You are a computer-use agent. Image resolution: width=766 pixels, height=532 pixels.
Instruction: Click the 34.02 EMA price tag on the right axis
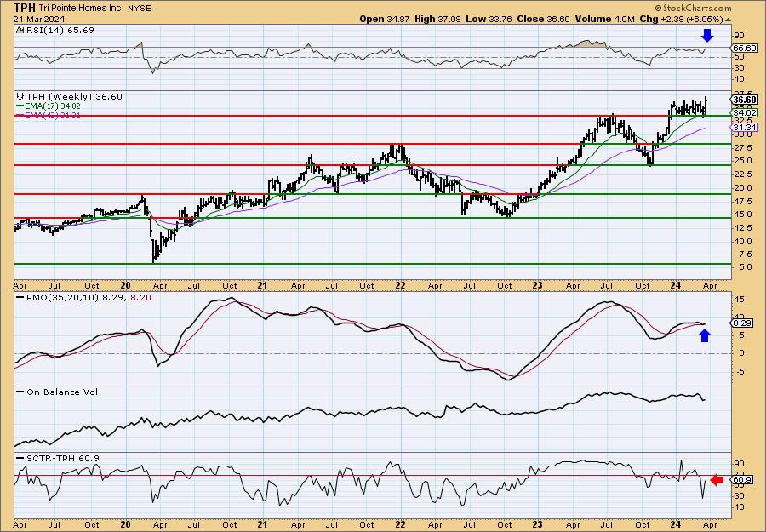(746, 112)
